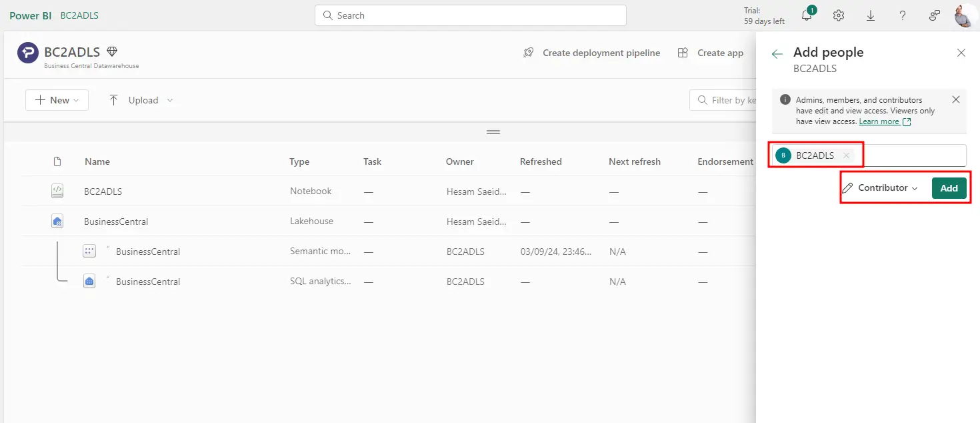The image size is (980, 423).
Task: Click the pane collapse handle above the list
Action: pos(493,132)
